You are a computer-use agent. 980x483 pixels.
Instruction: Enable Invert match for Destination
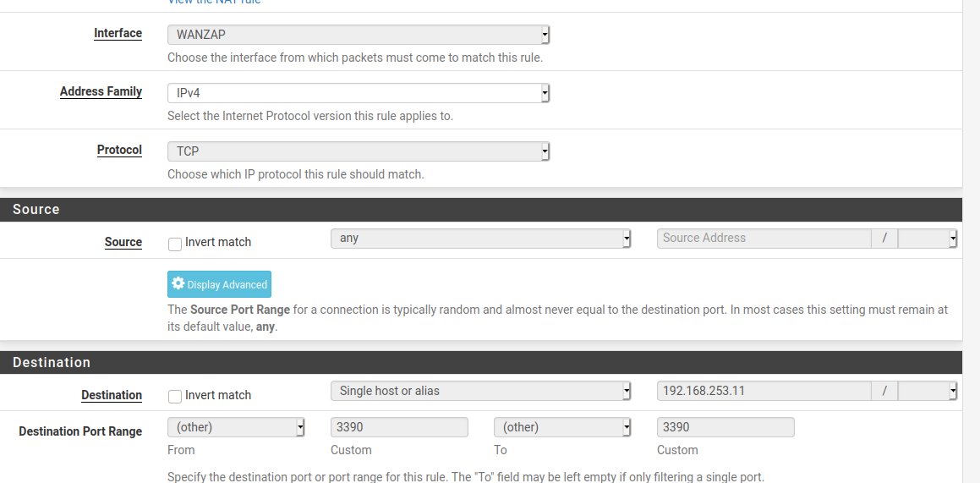click(x=175, y=396)
